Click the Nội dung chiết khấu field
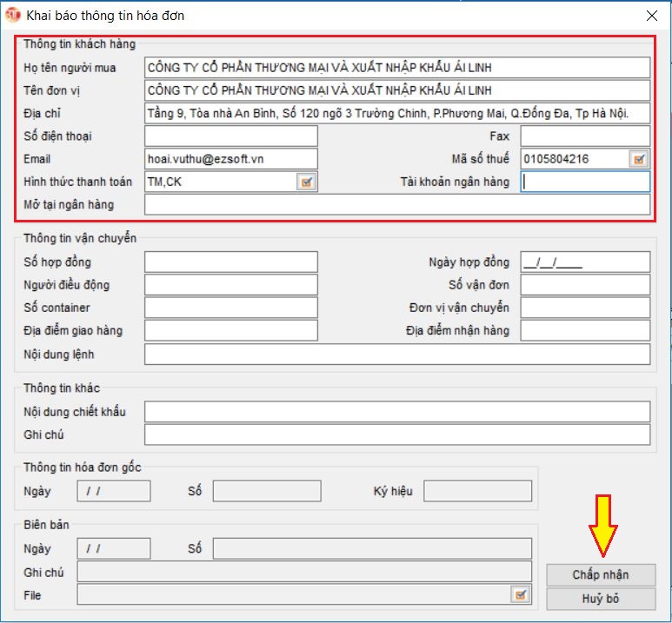 [x=397, y=412]
